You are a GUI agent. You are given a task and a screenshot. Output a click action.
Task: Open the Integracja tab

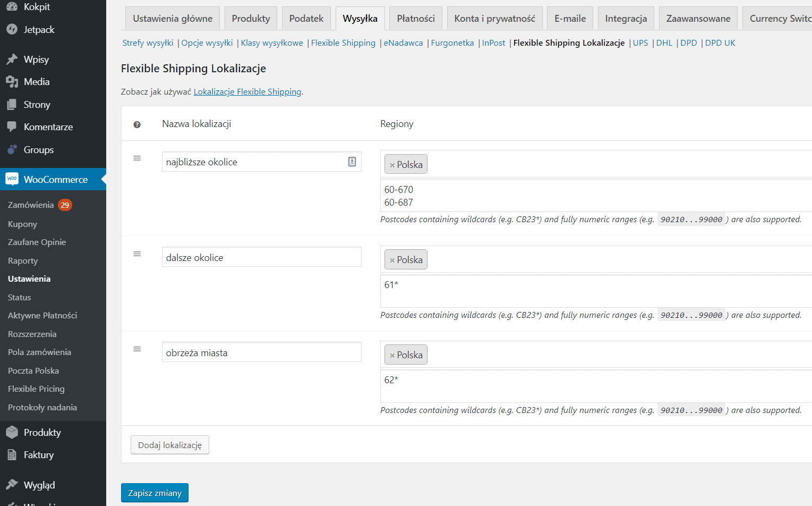coord(626,19)
